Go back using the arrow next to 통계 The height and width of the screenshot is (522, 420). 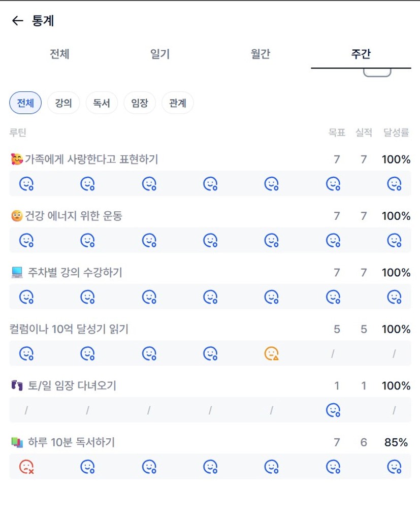pos(18,21)
